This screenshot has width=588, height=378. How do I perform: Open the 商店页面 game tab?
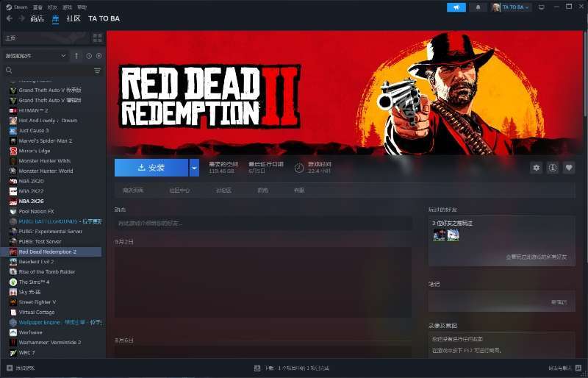tap(133, 190)
